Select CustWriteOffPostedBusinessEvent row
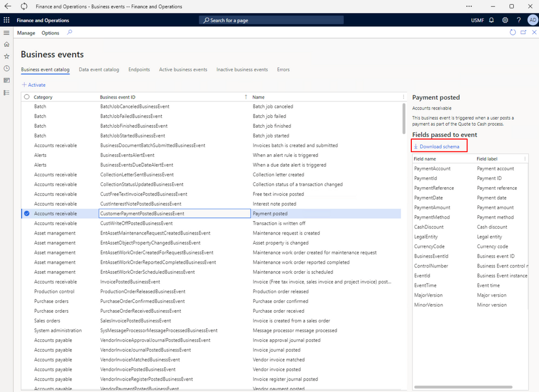 pos(211,223)
